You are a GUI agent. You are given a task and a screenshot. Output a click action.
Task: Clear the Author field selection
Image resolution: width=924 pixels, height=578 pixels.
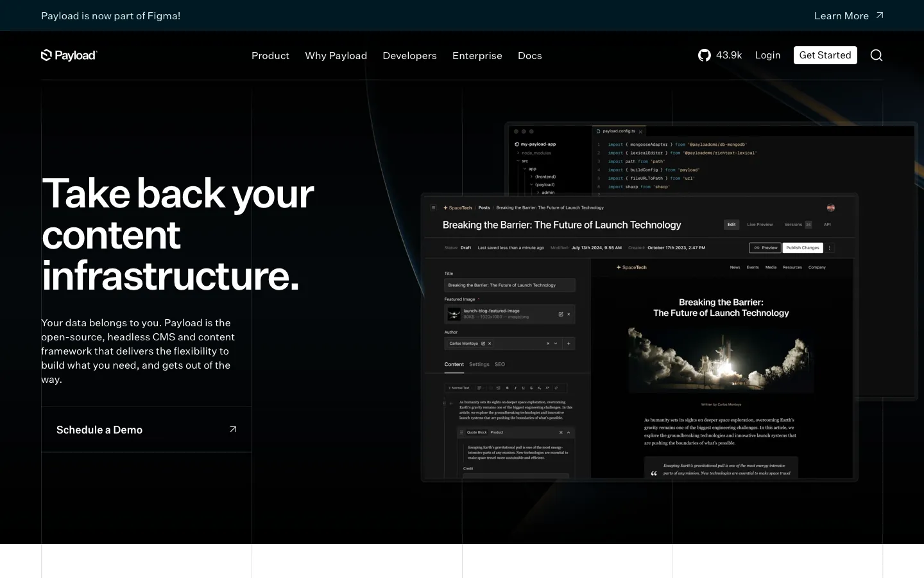coord(548,344)
